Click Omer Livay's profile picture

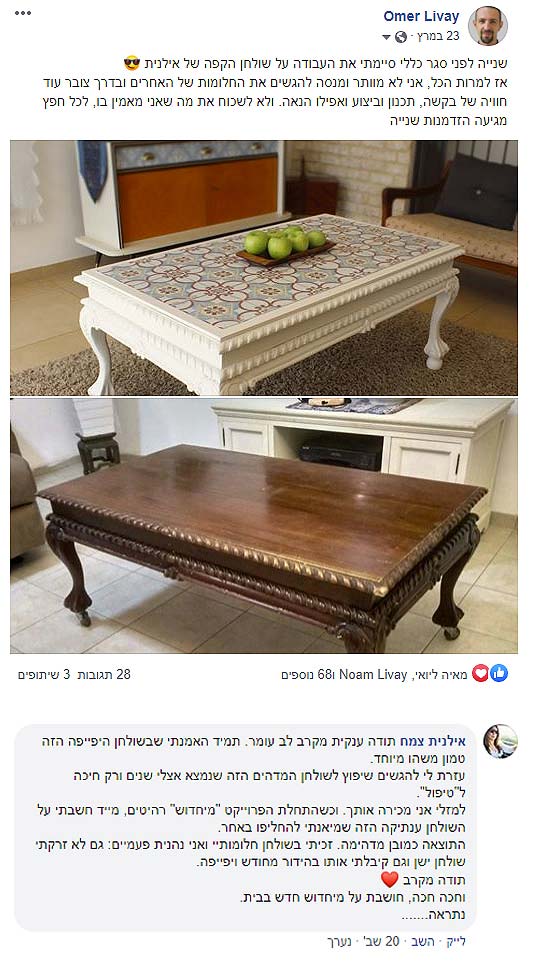tap(488, 25)
